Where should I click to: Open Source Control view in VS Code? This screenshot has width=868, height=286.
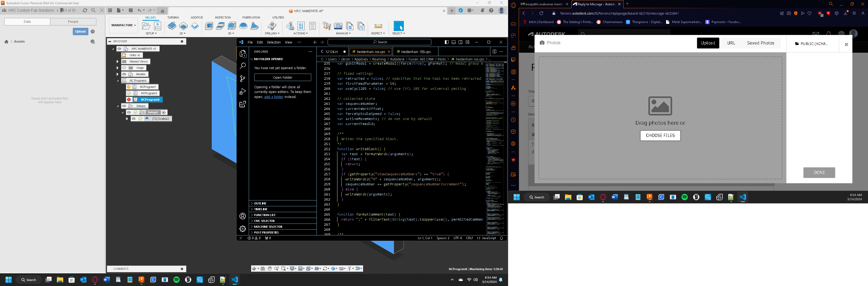243,79
